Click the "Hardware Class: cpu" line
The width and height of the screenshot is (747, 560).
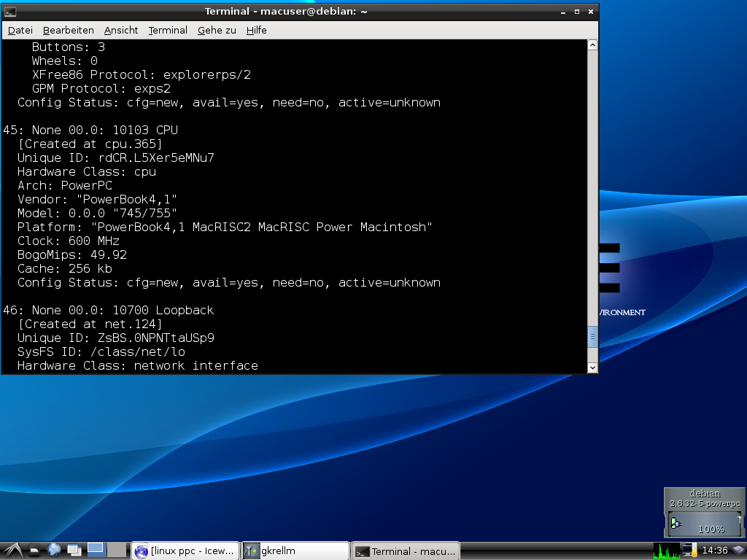(x=87, y=171)
